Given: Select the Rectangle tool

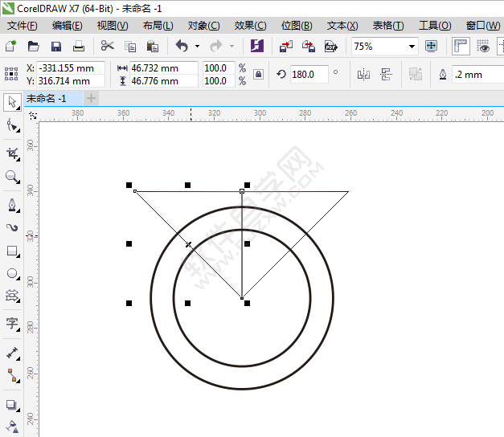Looking at the screenshot, I should tap(12, 251).
